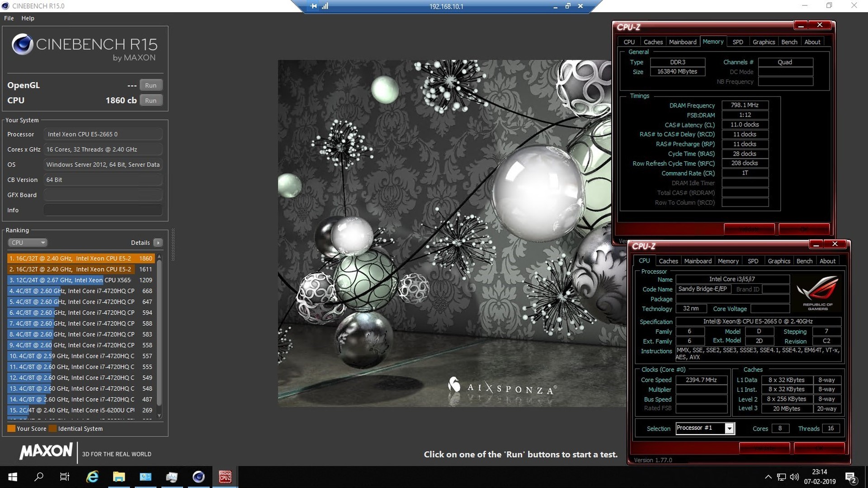Close the remote desktop connection bar
The image size is (868, 488).
[x=580, y=6]
